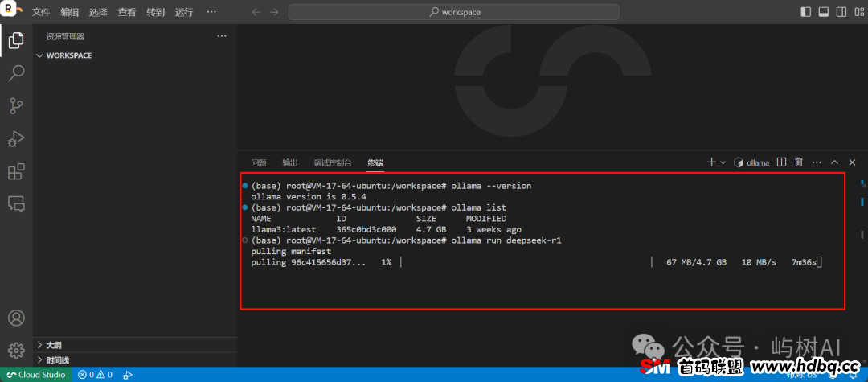The width and height of the screenshot is (868, 382).
Task: Switch to the 输出 panel tab
Action: pos(290,162)
